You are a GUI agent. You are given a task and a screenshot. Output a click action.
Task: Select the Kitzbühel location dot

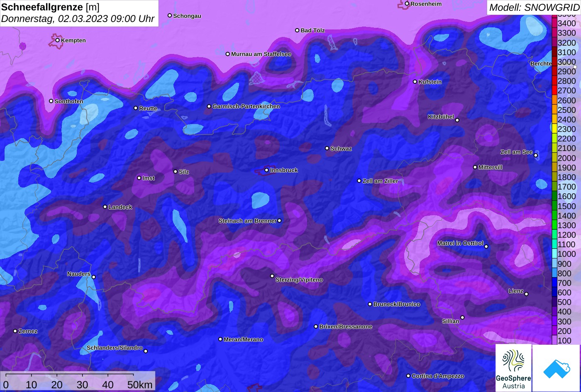457,120
